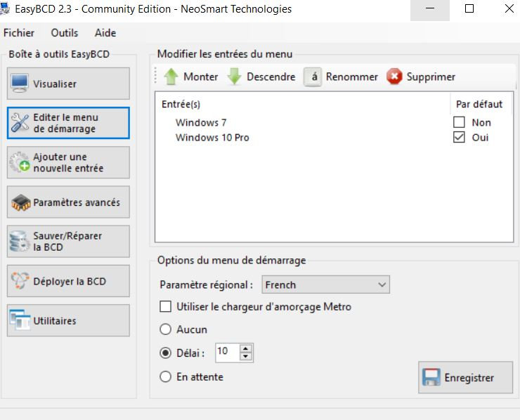
Task: Check default box for Windows 7
Action: 459,122
